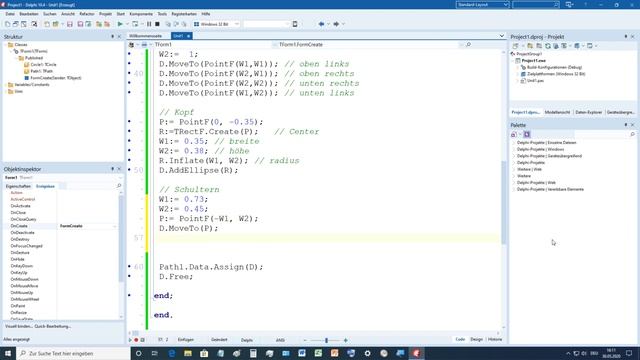Viewport: 640px width, 360px height.
Task: Pin the Projekt panel
Action: pyautogui.click(x=626, y=37)
